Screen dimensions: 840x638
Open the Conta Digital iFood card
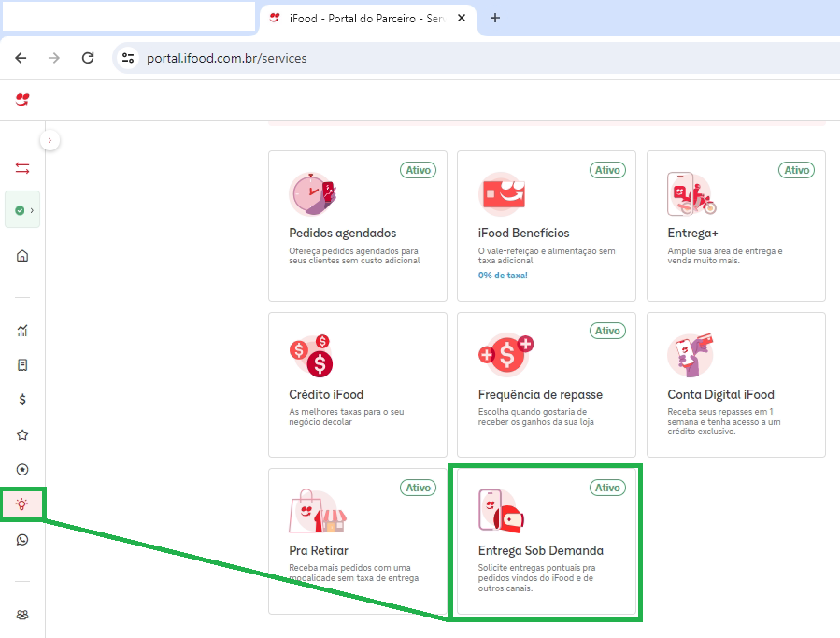point(736,385)
